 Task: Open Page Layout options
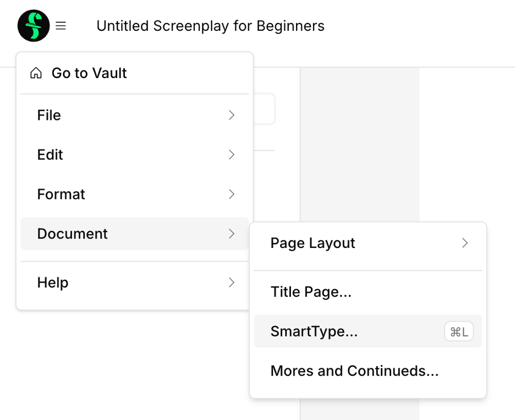click(313, 243)
